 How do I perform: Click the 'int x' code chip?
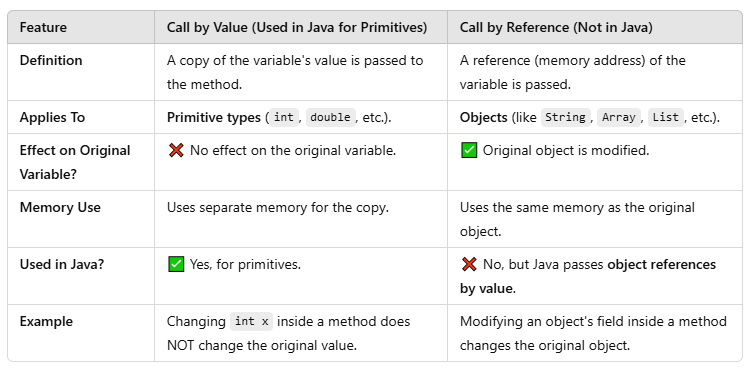click(251, 321)
